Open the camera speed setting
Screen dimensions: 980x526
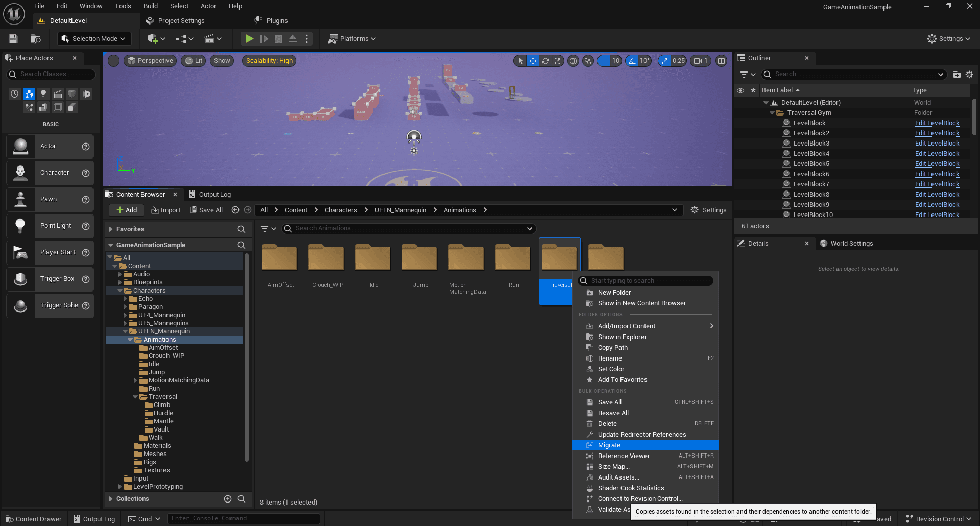click(x=701, y=61)
